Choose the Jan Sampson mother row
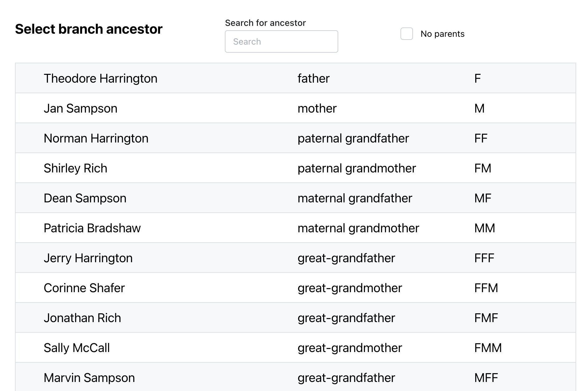Viewport: 588px width, 391px height. tap(80, 109)
